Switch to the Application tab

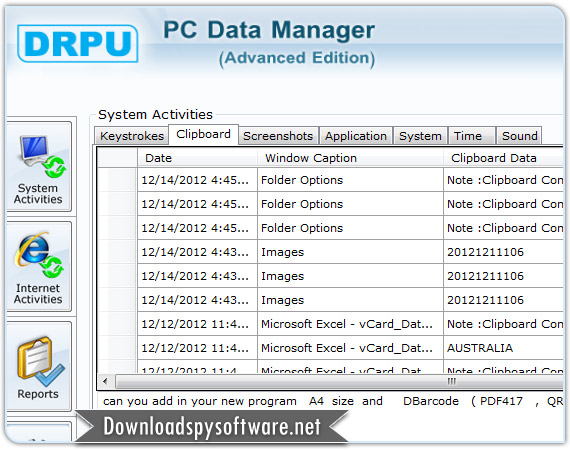coord(356,136)
